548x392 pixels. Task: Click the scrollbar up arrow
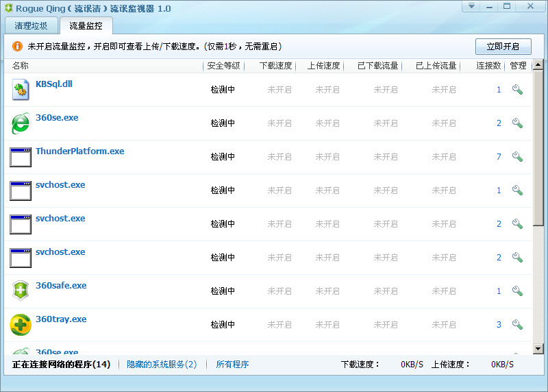[538, 66]
